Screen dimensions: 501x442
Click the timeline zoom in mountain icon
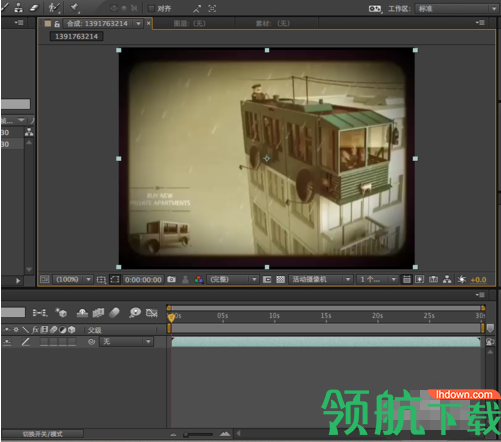click(225, 434)
